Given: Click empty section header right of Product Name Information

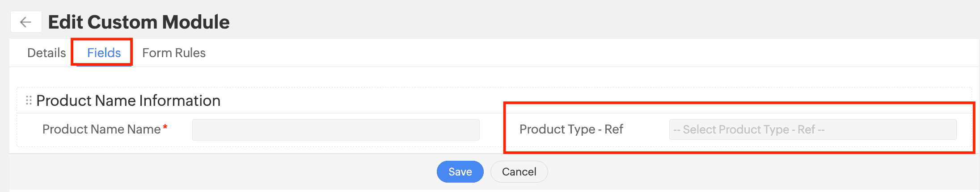Looking at the screenshot, I should [x=358, y=100].
